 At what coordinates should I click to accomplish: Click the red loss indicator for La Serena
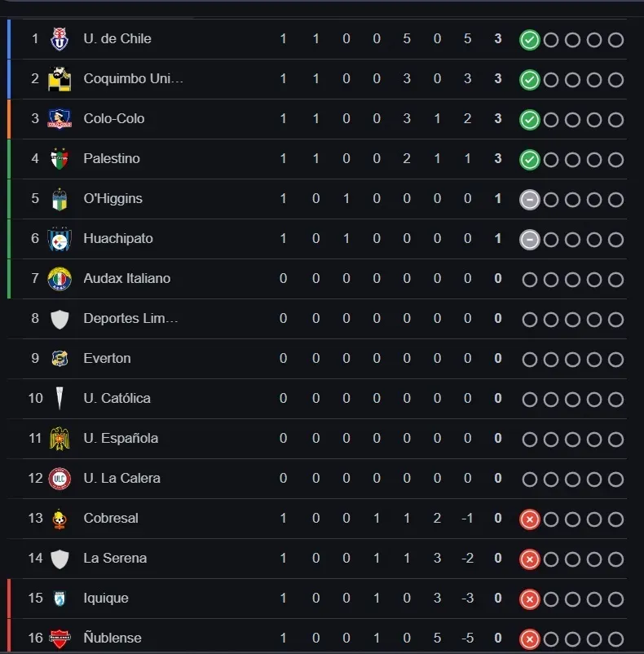[529, 558]
